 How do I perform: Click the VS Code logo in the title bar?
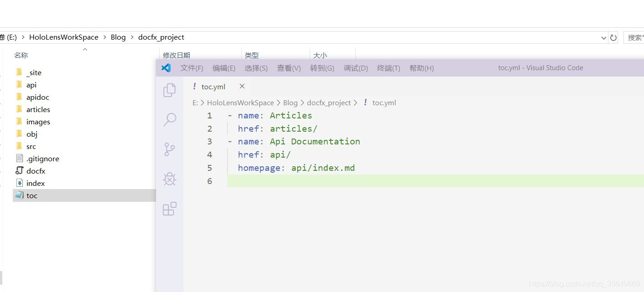pos(166,67)
